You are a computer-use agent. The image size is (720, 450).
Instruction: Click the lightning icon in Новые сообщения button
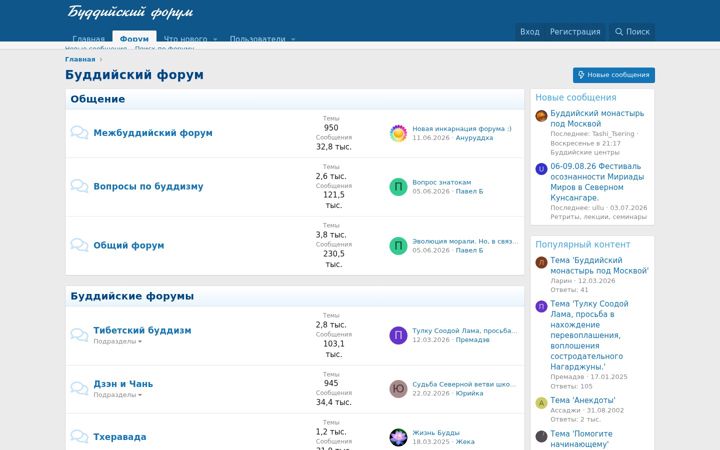pos(581,75)
